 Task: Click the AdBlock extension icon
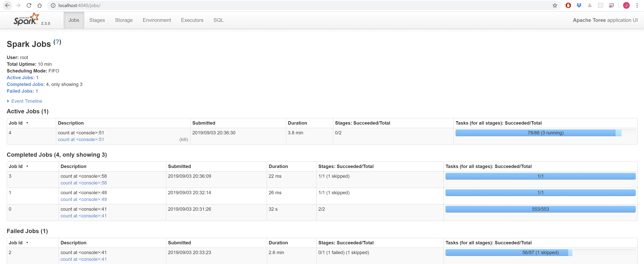coord(568,5)
